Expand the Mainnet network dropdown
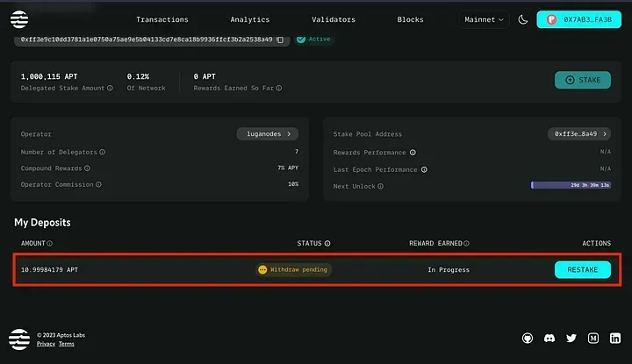The image size is (632, 364). 484,19
